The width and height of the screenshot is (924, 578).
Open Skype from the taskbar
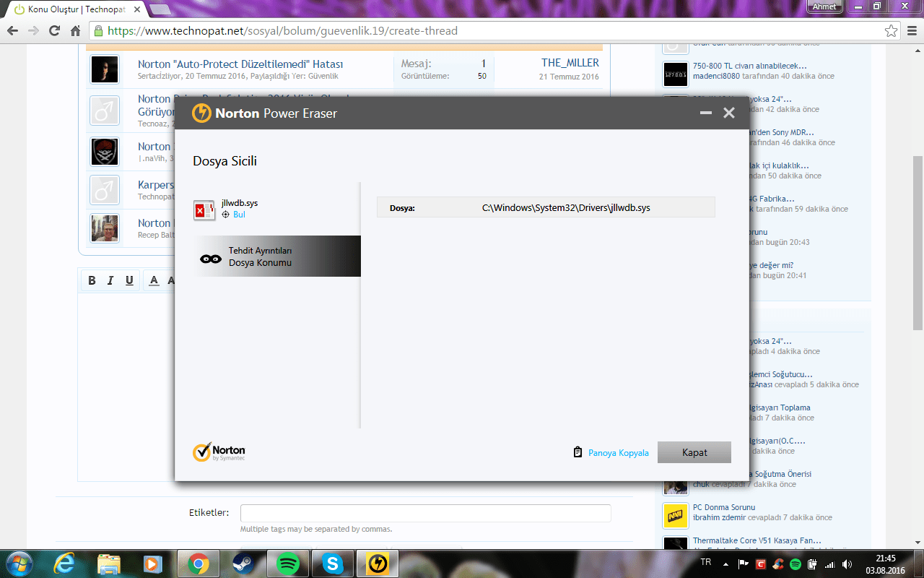334,564
